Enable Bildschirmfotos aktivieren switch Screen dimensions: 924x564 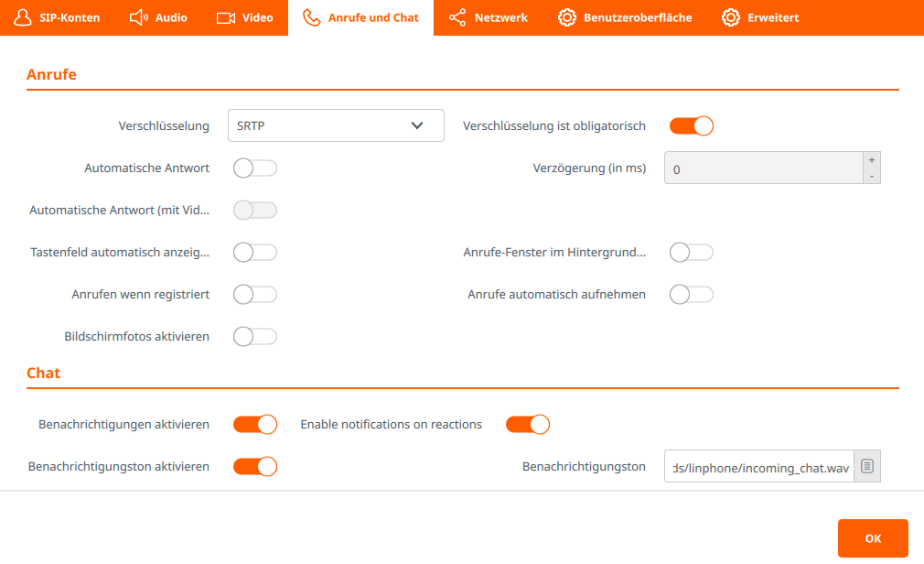[255, 337]
